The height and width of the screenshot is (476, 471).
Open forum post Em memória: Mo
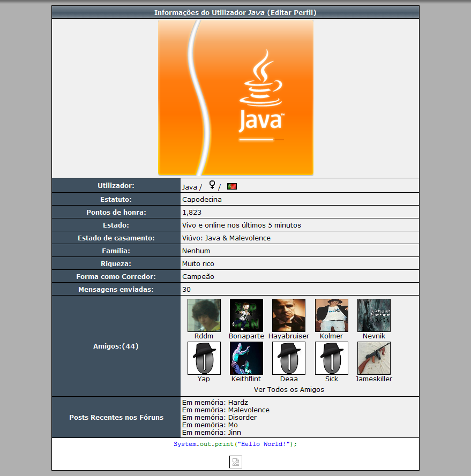click(x=210, y=425)
